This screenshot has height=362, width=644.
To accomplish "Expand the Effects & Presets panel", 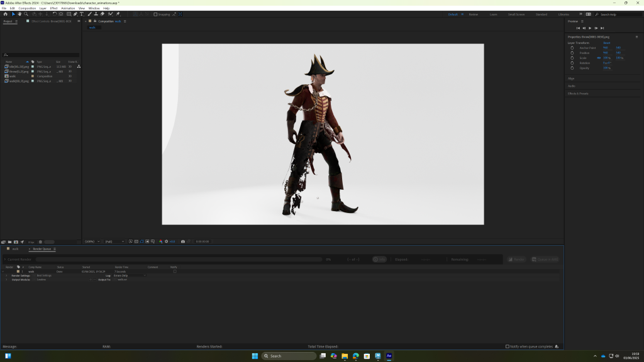I will (x=579, y=94).
